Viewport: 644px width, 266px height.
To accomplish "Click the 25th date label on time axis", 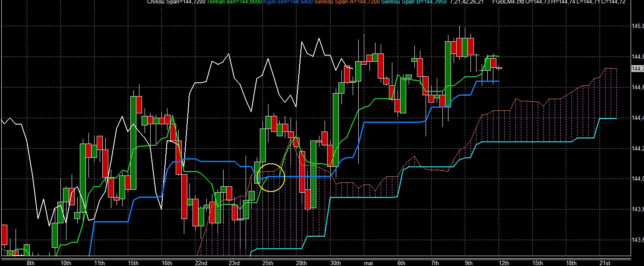I will (268, 263).
